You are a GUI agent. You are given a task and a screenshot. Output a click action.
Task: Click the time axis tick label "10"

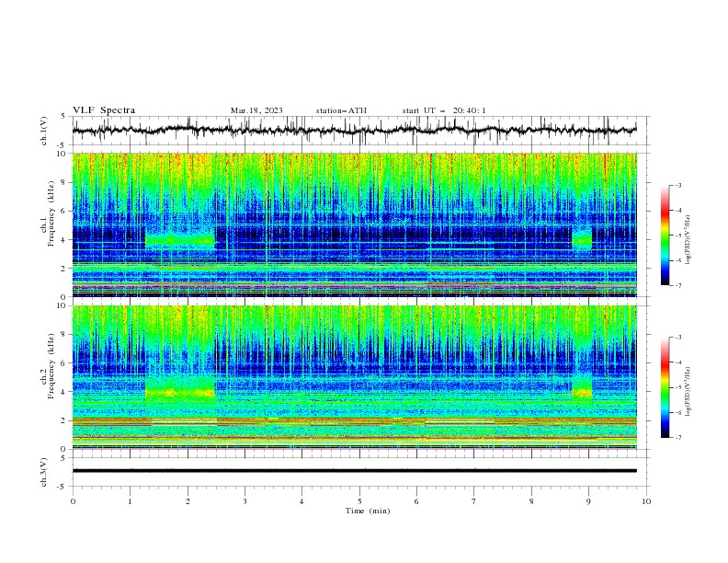[x=646, y=501]
